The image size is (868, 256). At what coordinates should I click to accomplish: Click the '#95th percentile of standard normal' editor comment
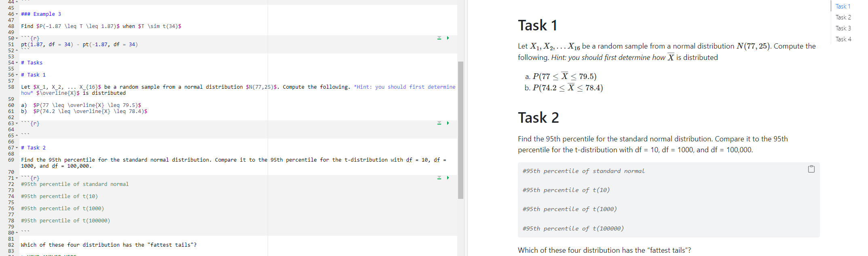coord(75,184)
